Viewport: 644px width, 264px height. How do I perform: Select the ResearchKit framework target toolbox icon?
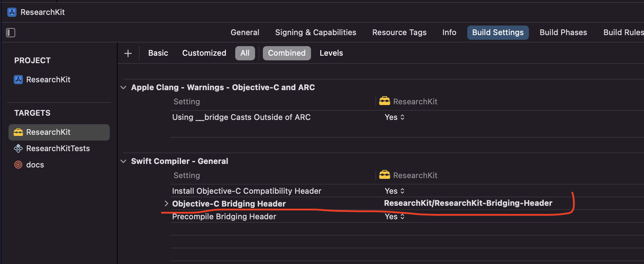point(18,132)
